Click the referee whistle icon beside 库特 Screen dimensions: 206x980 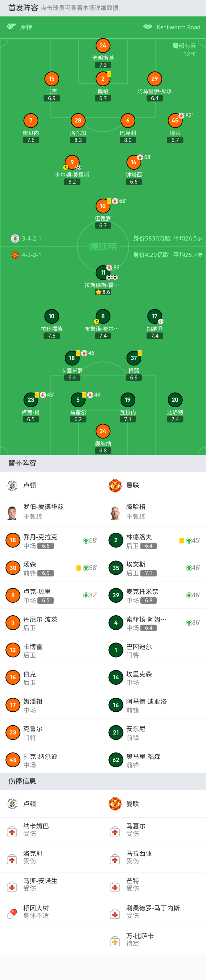click(x=11, y=27)
